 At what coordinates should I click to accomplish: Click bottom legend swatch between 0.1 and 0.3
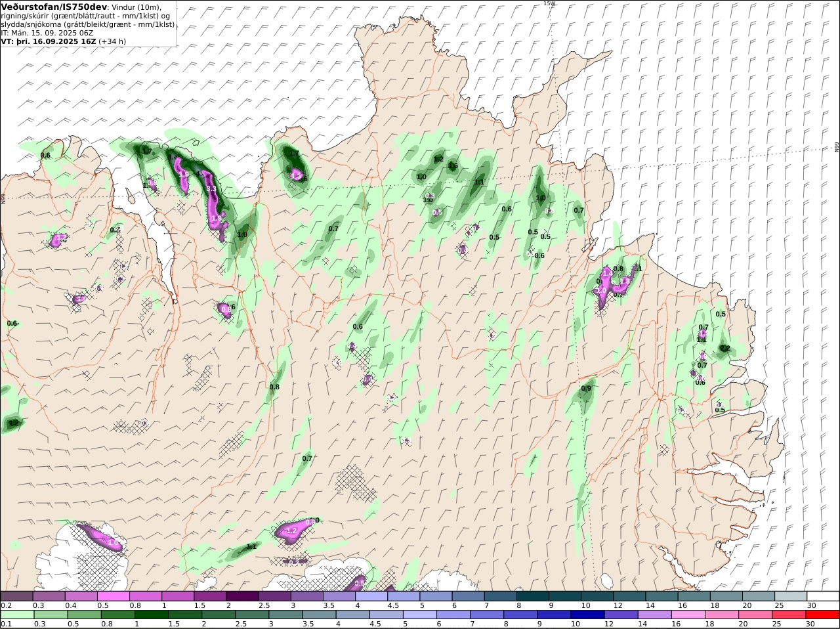click(16, 615)
